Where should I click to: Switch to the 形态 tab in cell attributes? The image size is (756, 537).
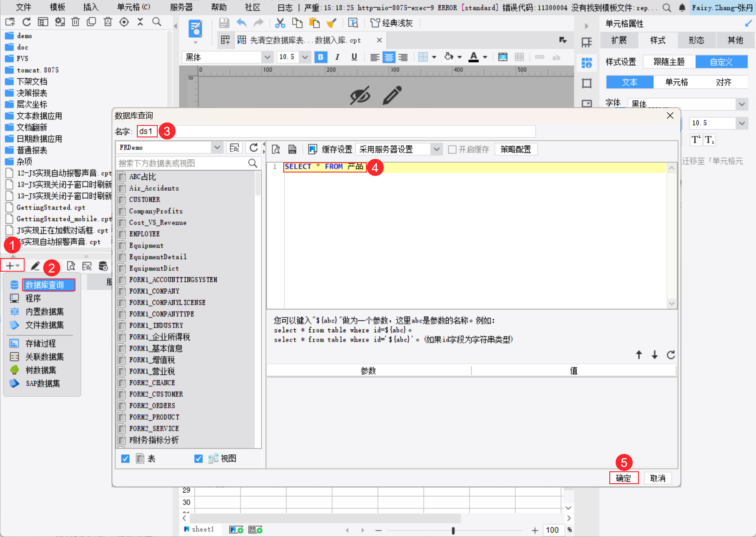[x=696, y=40]
